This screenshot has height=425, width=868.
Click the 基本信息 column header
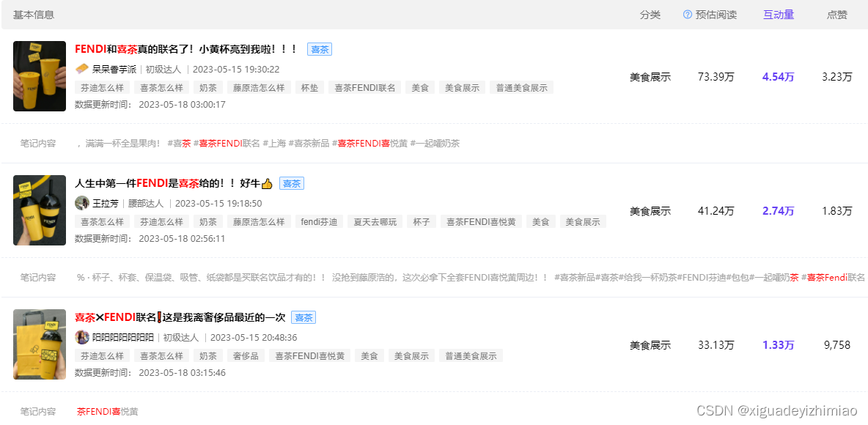[x=34, y=15]
